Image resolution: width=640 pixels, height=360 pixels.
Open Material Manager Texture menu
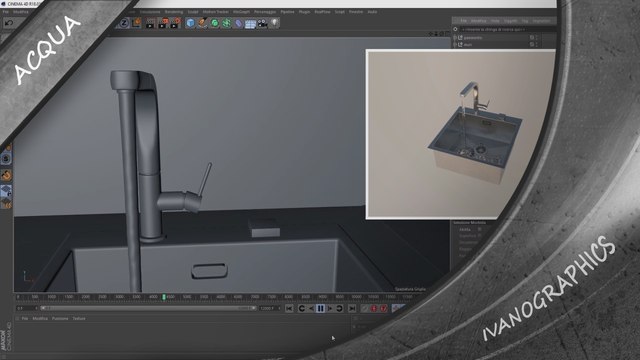79,318
